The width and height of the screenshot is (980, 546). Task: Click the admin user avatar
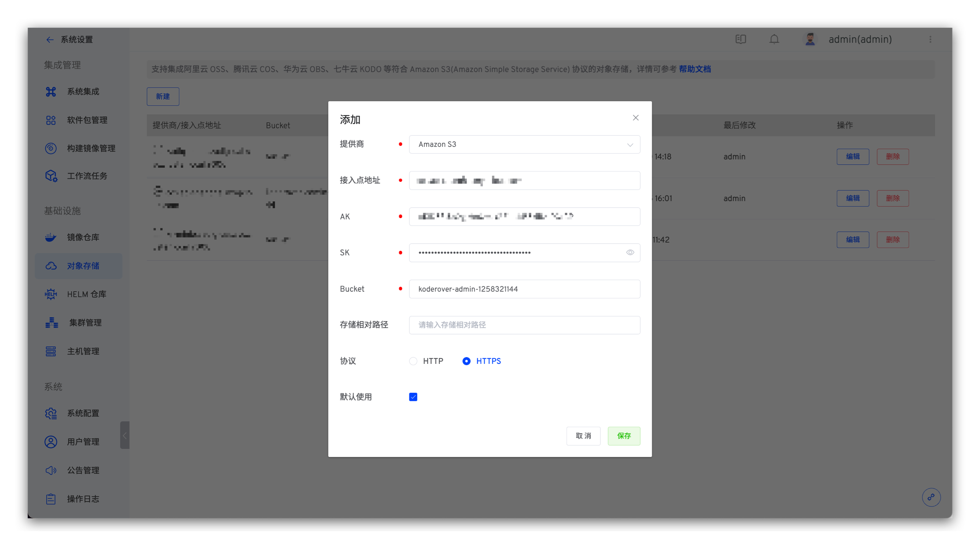[810, 39]
